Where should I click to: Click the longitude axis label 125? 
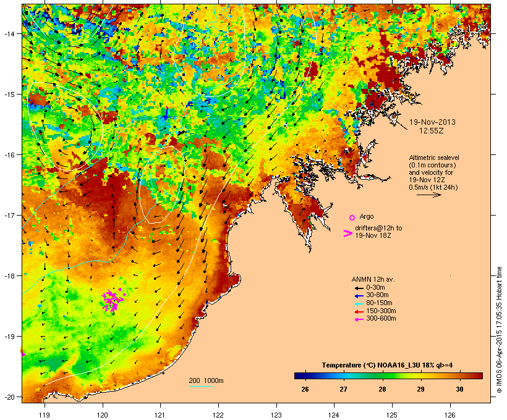[x=392, y=415]
